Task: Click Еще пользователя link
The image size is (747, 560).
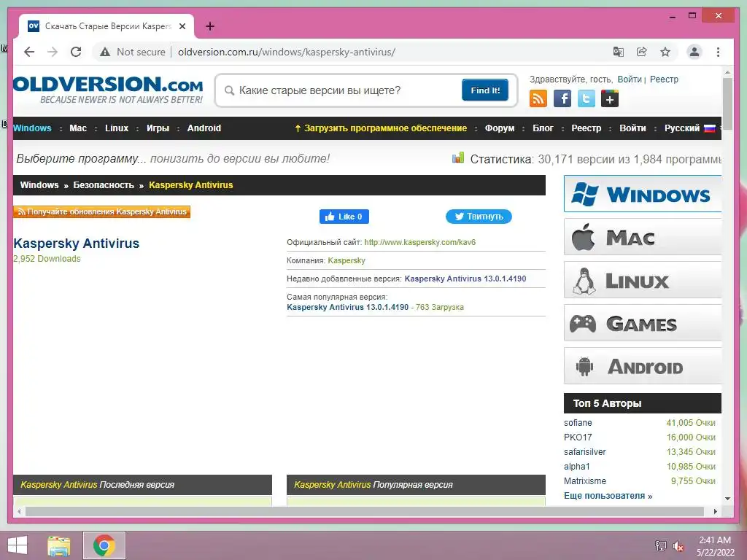Action: pos(608,496)
